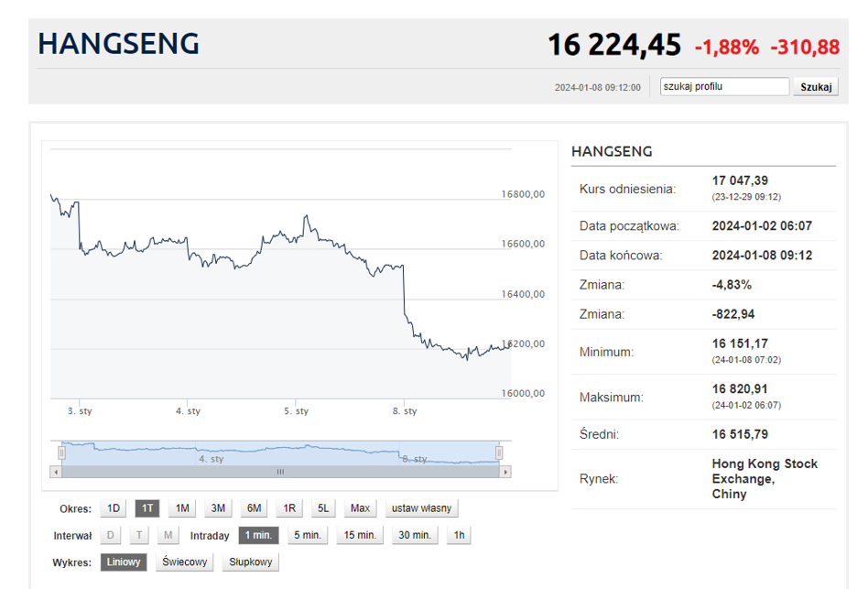Screen dimensions: 868x589
Task: Click the 2024-01-08 09:12:00 timestamp
Action: 597,87
